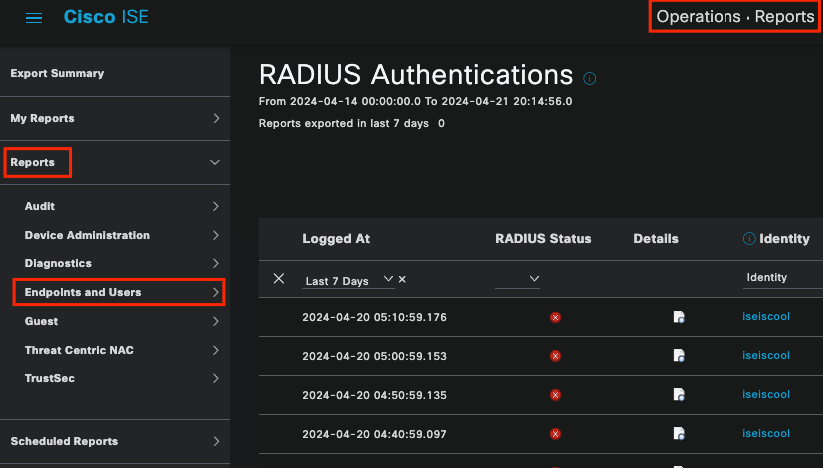The height and width of the screenshot is (468, 823).
Task: Open the Device Administration reports category
Action: click(x=87, y=235)
